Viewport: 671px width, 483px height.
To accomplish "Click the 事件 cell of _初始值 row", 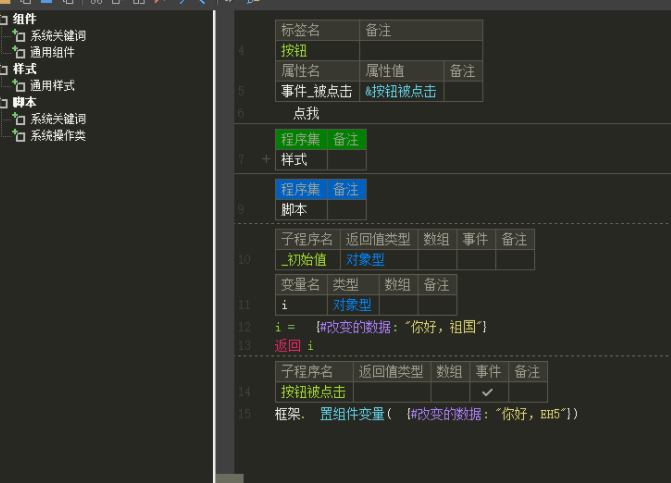I will coord(476,260).
